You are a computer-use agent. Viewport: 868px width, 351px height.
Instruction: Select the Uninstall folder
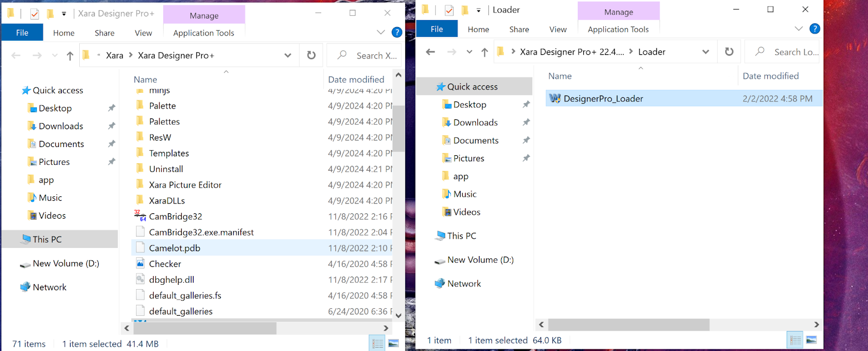point(166,169)
